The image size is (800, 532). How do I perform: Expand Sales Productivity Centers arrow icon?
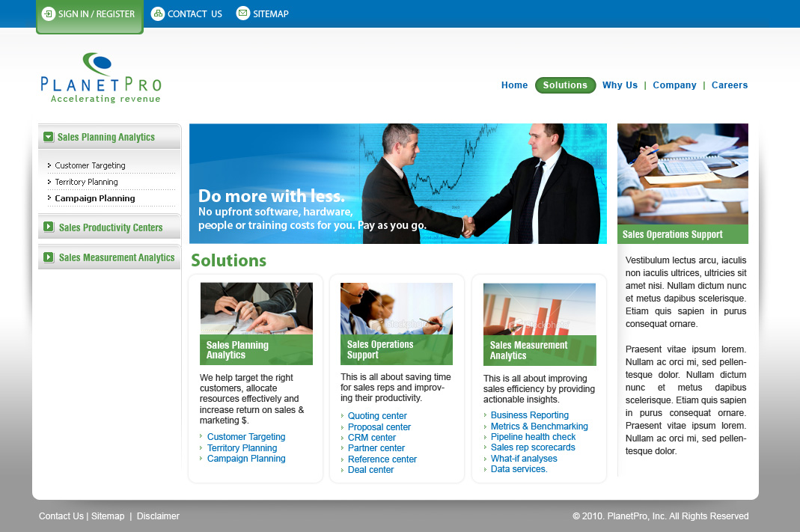[49, 227]
